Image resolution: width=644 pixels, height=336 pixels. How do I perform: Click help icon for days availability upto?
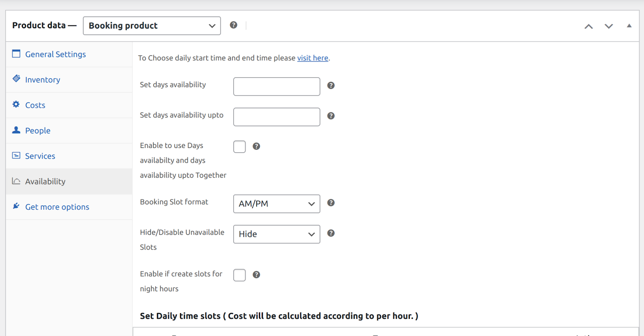pos(331,116)
